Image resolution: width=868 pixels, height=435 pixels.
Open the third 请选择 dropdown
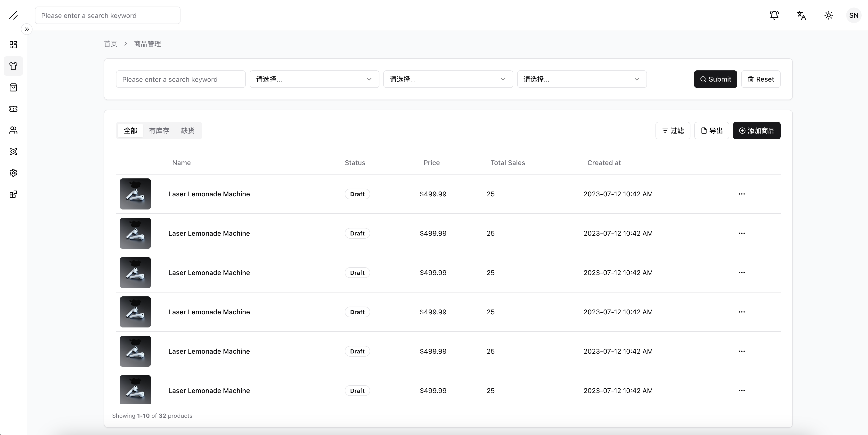[581, 79]
